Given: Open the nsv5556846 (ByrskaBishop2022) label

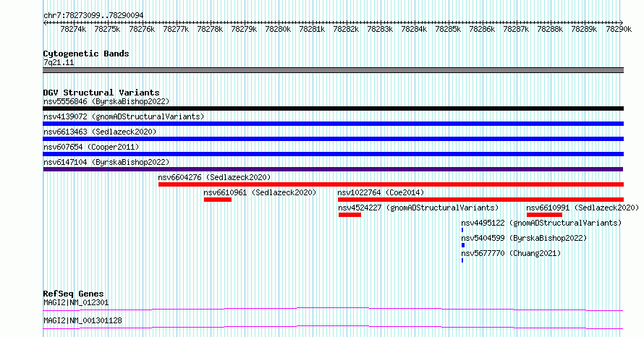Looking at the screenshot, I should point(106,101).
